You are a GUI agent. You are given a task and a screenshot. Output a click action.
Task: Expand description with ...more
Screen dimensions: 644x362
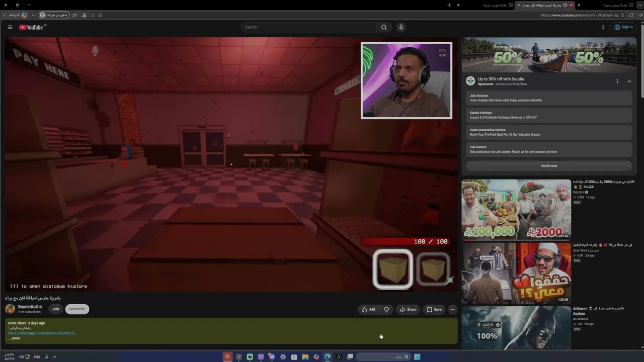(15, 338)
